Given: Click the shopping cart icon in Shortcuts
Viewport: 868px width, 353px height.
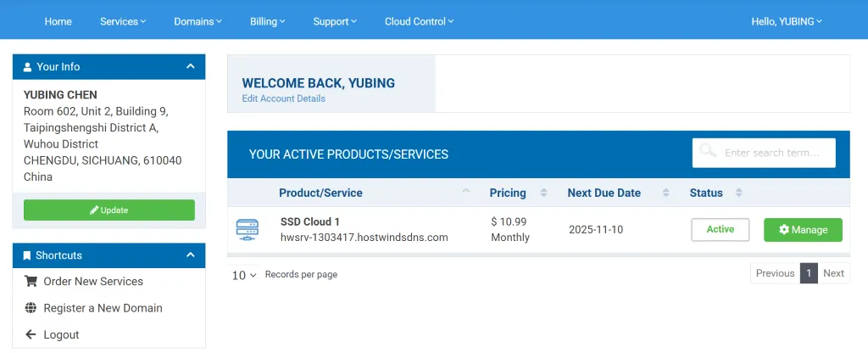Looking at the screenshot, I should pyautogui.click(x=31, y=282).
